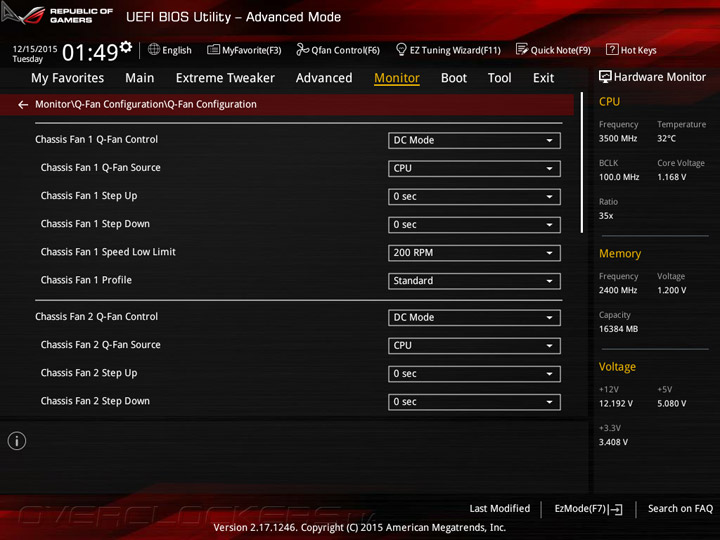Click the Core Voltage 1.168 V value

tap(671, 177)
